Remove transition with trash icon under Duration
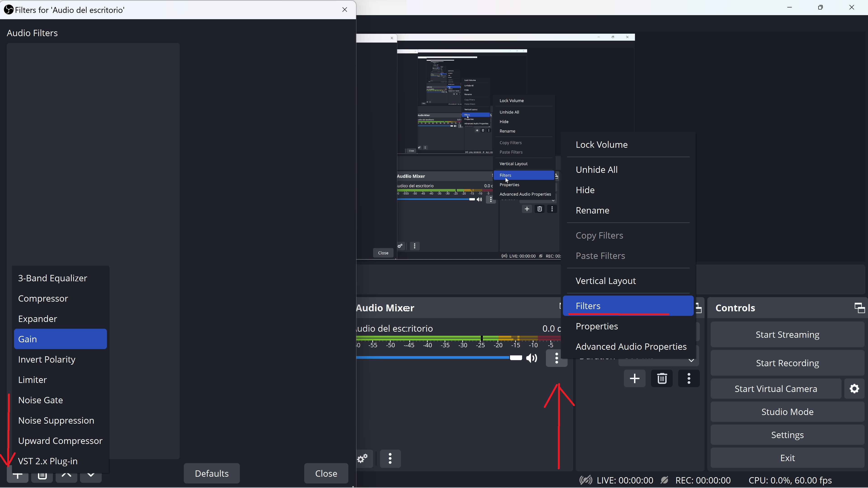Screen dimensions: 868x488 click(662, 379)
